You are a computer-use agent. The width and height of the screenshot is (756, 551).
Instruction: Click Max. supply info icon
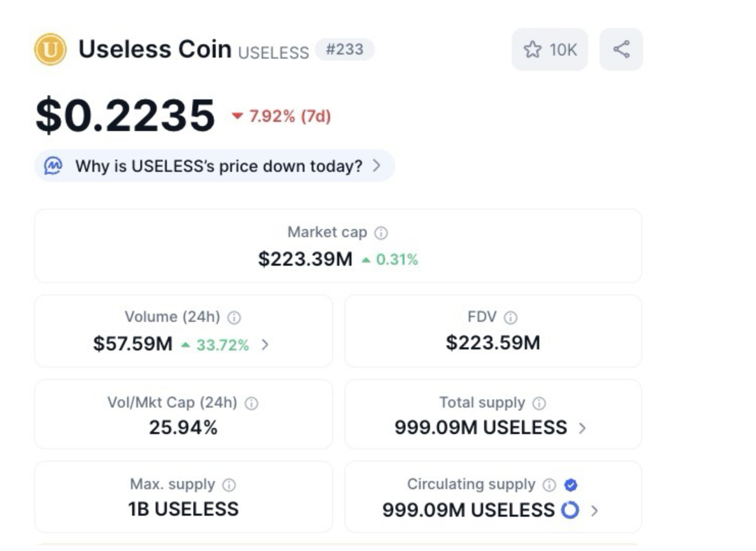(229, 485)
